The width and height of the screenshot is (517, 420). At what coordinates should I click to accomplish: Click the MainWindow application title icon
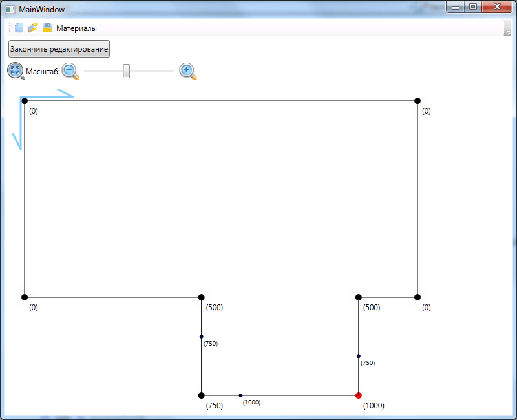click(x=10, y=10)
